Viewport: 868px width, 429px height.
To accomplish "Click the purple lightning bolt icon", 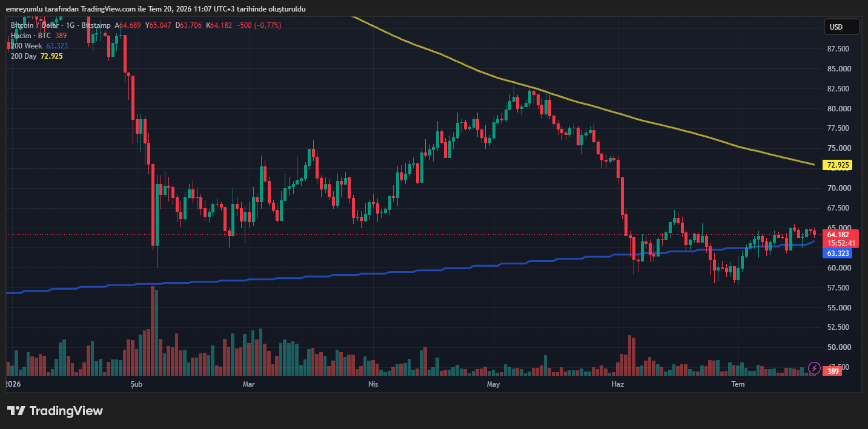I will click(815, 367).
